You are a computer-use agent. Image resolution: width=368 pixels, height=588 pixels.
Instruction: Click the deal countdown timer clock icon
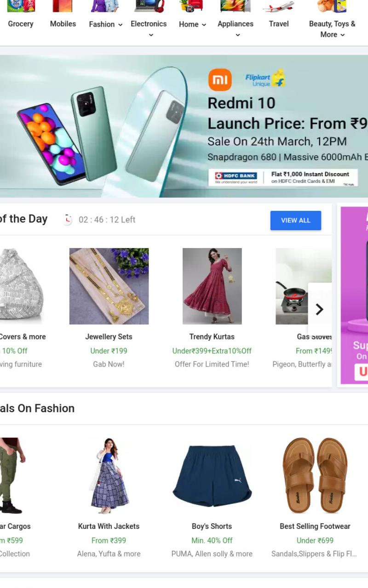(x=68, y=220)
